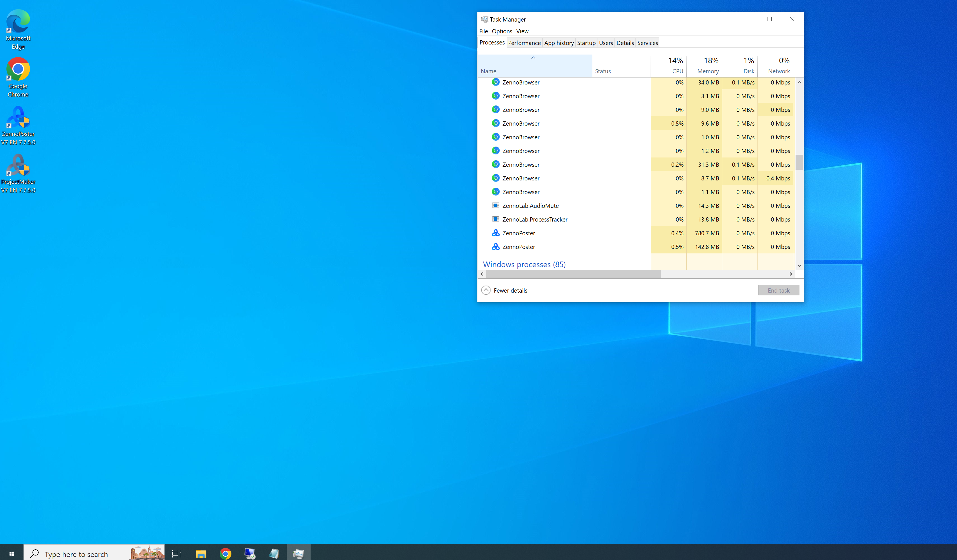Image resolution: width=957 pixels, height=560 pixels.
Task: Click the horizontal scrollbar thumb
Action: 573,274
